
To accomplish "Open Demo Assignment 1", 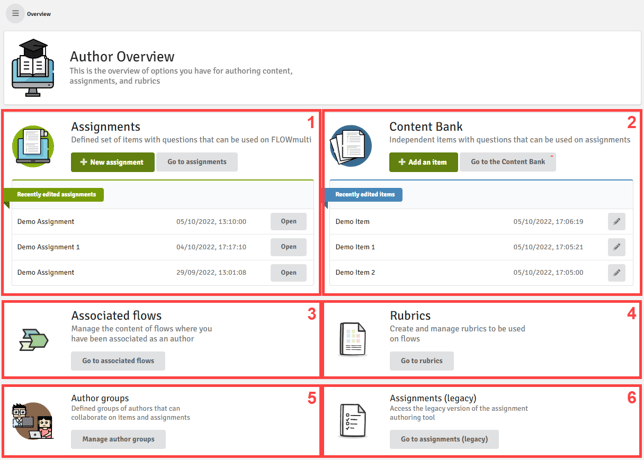I will (288, 247).
